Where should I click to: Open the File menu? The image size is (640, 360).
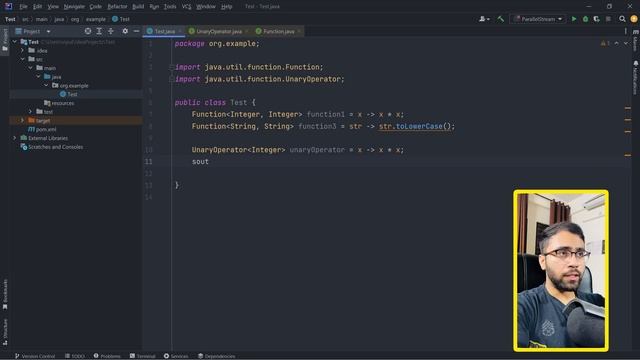(23, 7)
